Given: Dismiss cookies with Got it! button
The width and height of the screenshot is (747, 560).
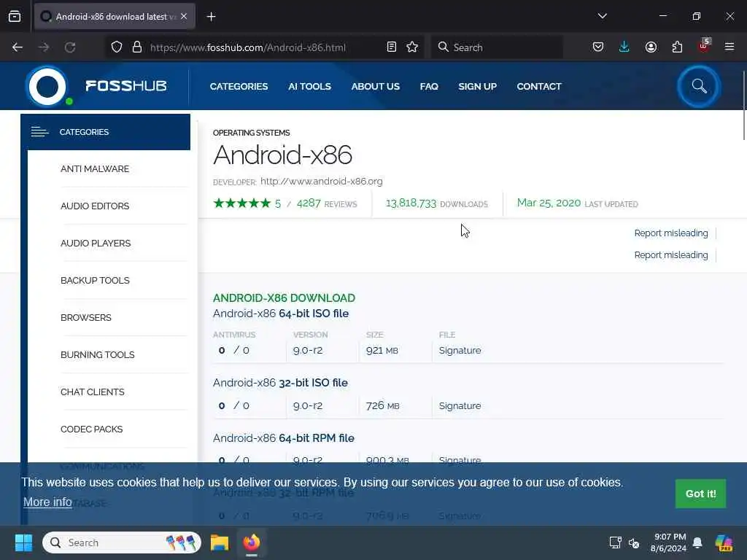Looking at the screenshot, I should click(700, 494).
